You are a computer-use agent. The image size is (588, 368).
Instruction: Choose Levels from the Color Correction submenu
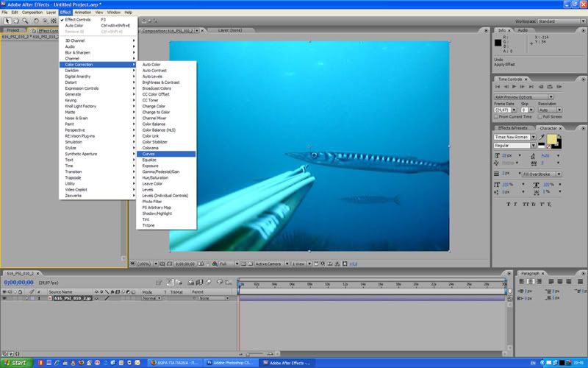pos(166,190)
